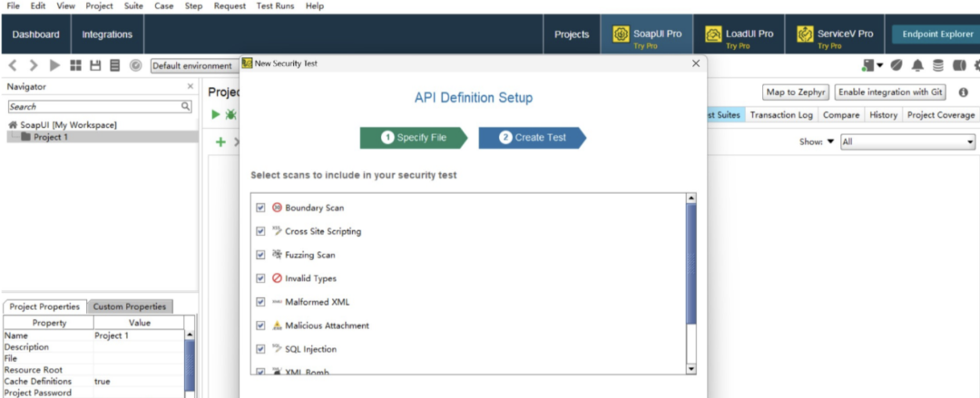Uncheck the SQL Injection checkbox
Screen dimensions: 980x398
(x=260, y=349)
